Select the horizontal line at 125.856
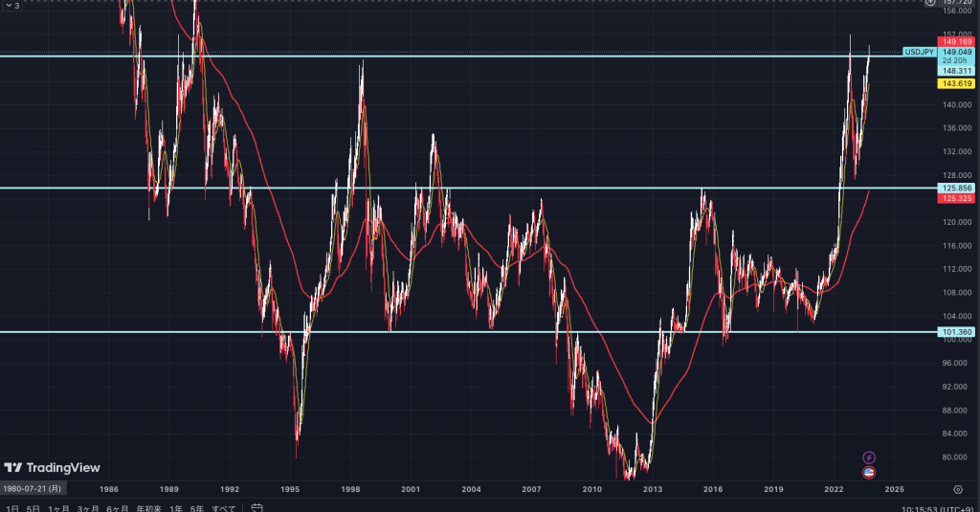 point(479,188)
